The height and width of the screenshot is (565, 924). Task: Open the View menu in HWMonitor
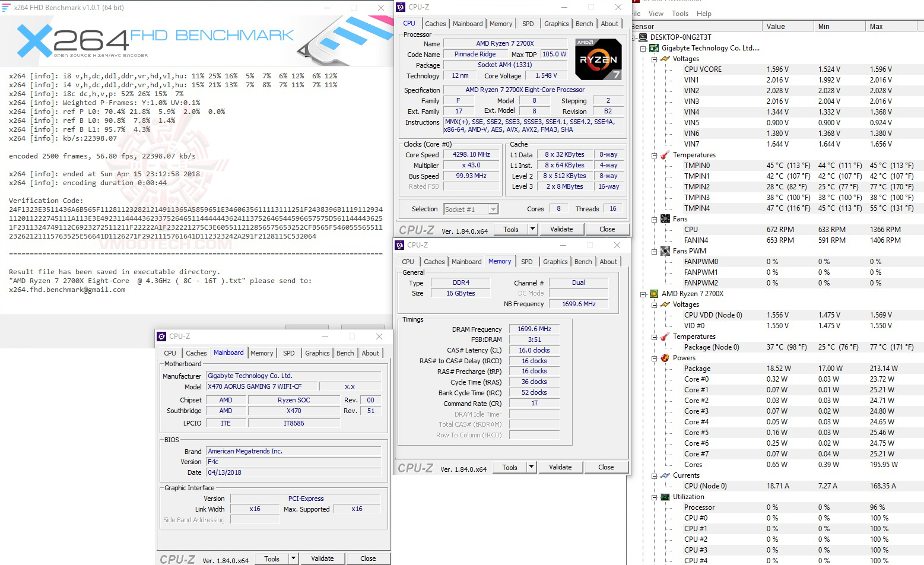(x=656, y=14)
